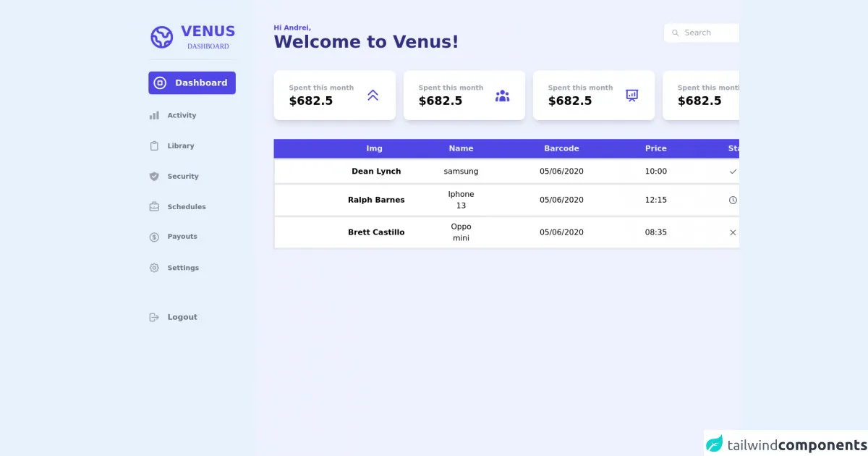Click the checkmark status icon for Dean Lynch
This screenshot has width=868, height=456.
733,172
